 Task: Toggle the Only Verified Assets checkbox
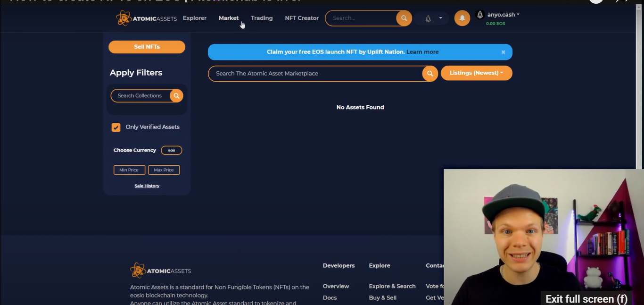tap(116, 127)
